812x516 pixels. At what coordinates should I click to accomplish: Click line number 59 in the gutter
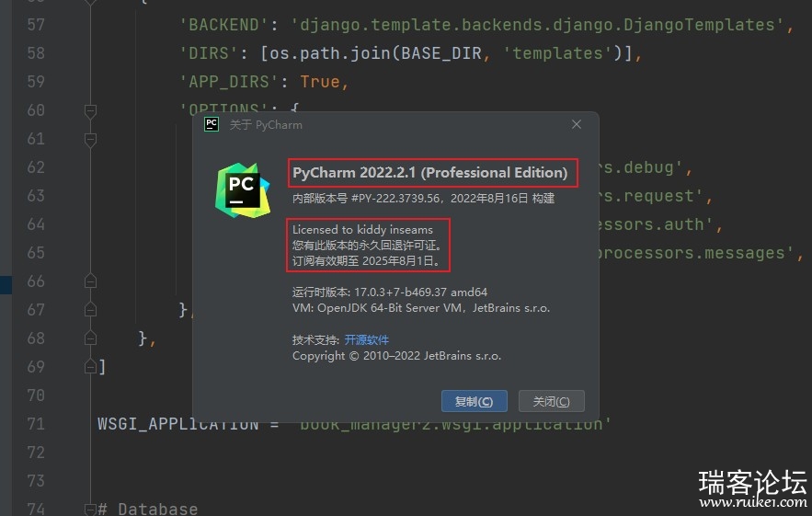[x=36, y=82]
